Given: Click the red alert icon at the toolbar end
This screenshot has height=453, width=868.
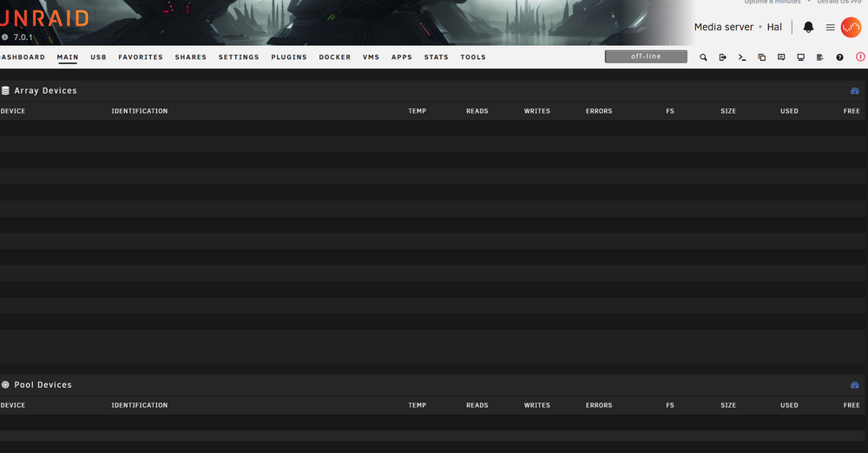Looking at the screenshot, I should point(860,56).
